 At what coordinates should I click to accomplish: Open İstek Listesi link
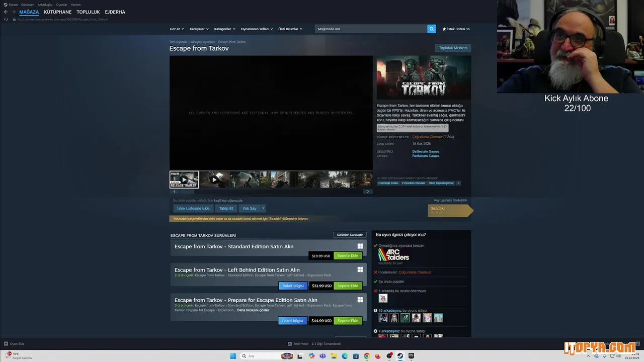click(456, 29)
